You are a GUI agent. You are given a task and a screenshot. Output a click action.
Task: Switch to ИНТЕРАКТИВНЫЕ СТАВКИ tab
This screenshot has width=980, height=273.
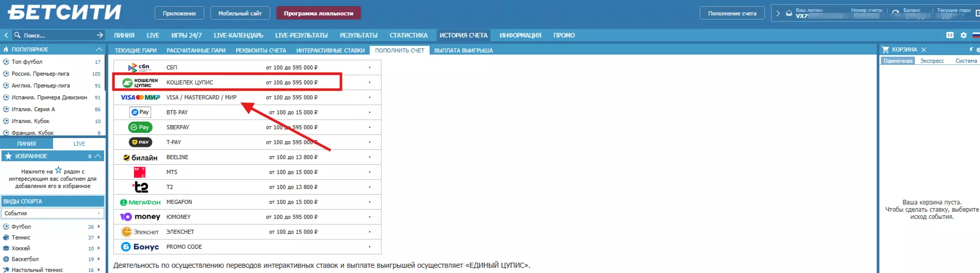tap(330, 50)
